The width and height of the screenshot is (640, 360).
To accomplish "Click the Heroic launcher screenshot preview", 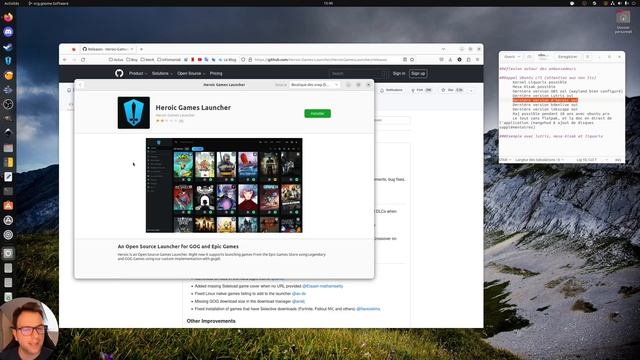I will (x=224, y=185).
